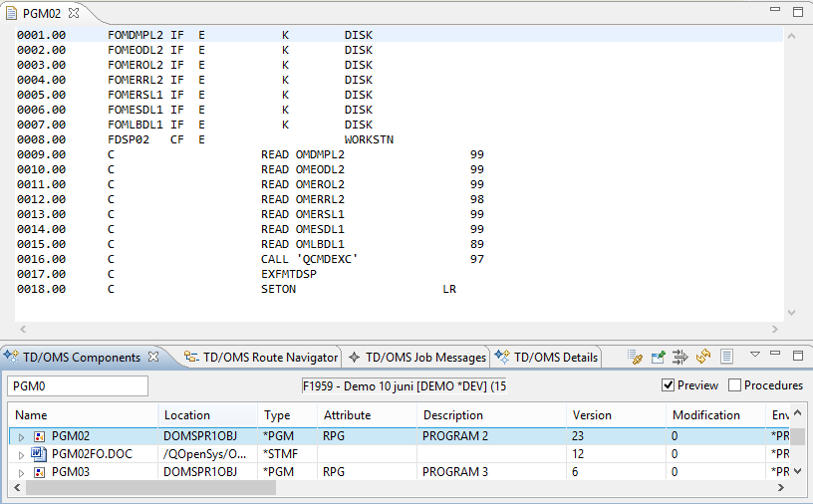Click the PGM03 program object icon
This screenshot has width=813, height=504.
(39, 471)
